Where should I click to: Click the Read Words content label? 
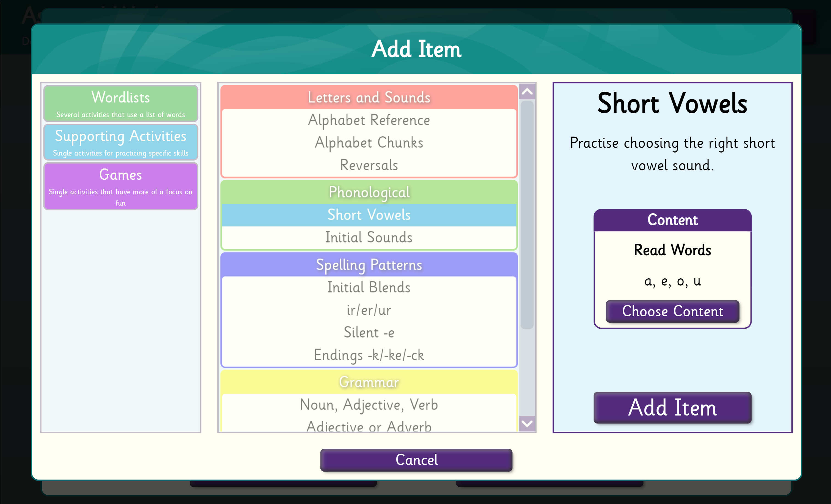[x=672, y=250]
